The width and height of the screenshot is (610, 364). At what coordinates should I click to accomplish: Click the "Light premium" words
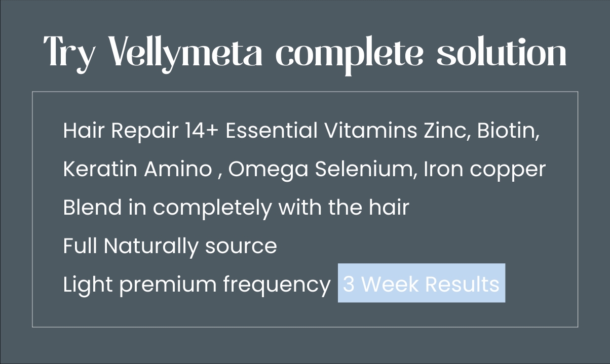[140, 285]
